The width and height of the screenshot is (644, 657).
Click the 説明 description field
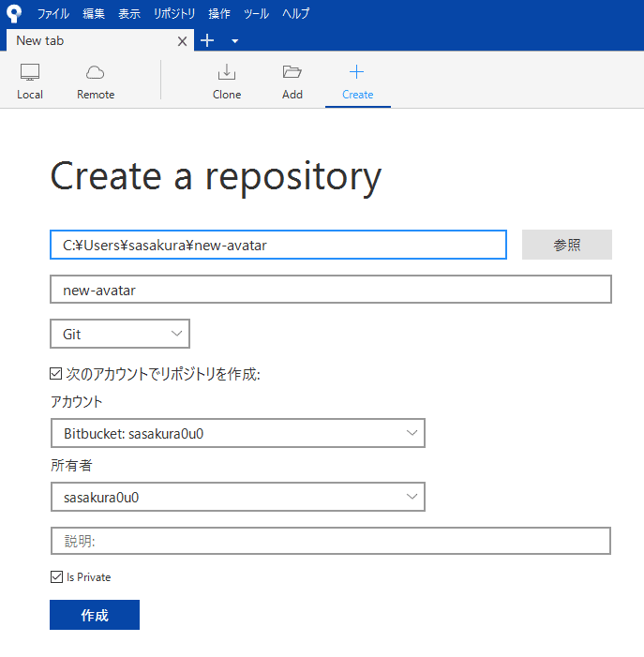[331, 541]
